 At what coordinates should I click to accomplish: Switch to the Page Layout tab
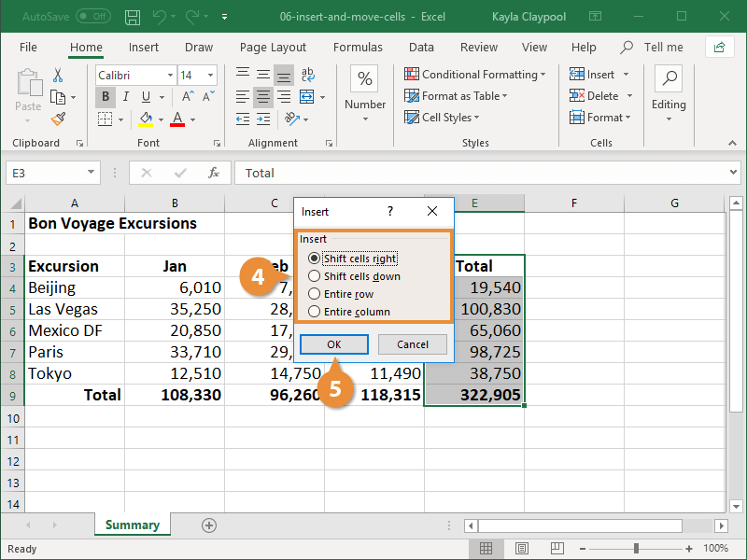[273, 48]
